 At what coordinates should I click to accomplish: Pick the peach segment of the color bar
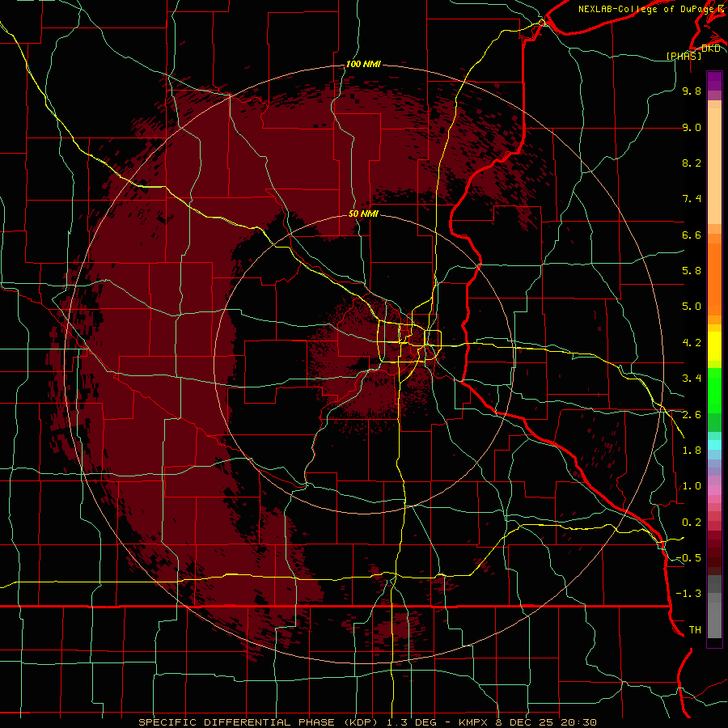[x=714, y=166]
